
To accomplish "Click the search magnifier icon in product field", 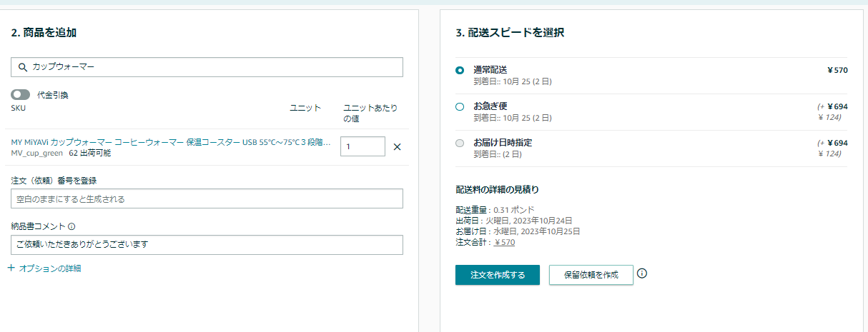I will pyautogui.click(x=22, y=66).
